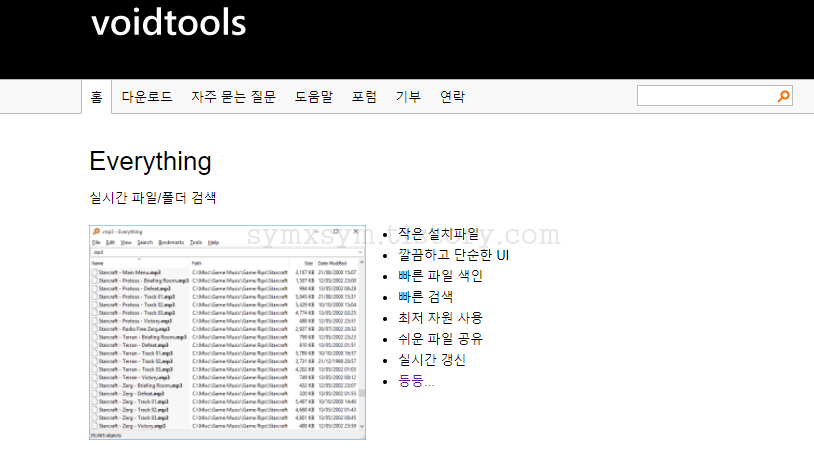
Task: Select the 홈 navigation tab
Action: coord(97,97)
